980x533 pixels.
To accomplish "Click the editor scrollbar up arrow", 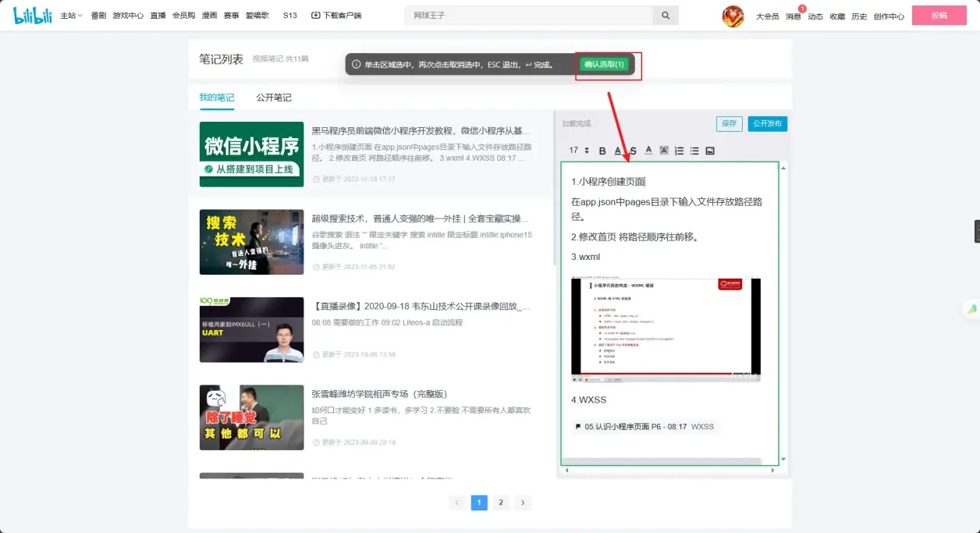I will tap(783, 166).
